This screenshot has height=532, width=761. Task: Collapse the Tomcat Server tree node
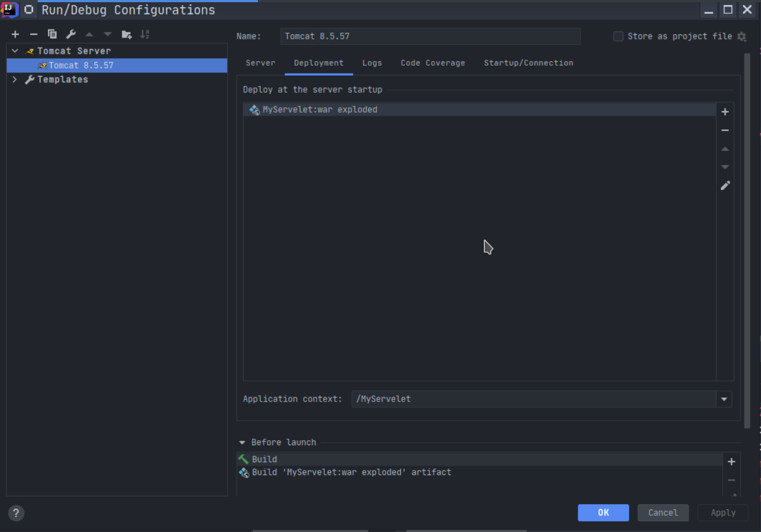pyautogui.click(x=15, y=51)
